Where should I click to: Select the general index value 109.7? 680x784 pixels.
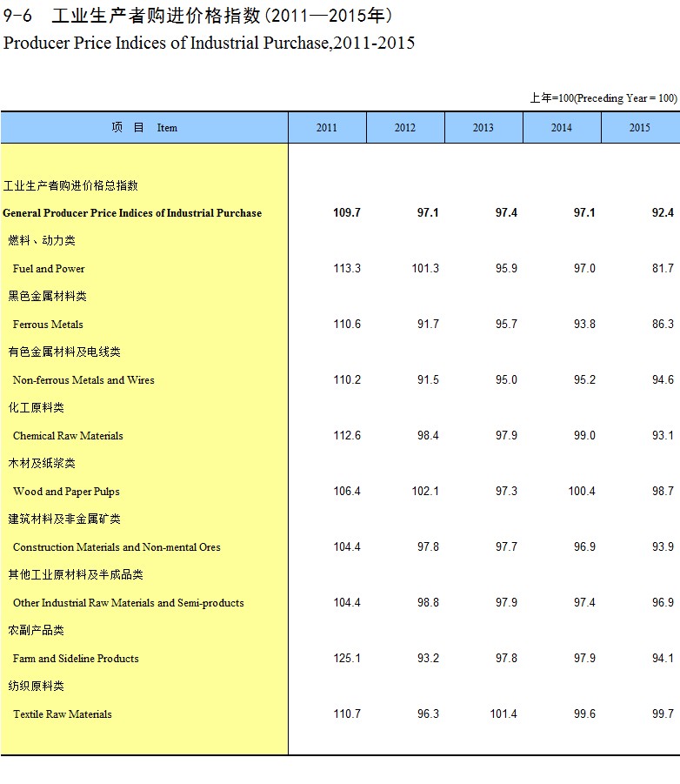[x=347, y=212]
